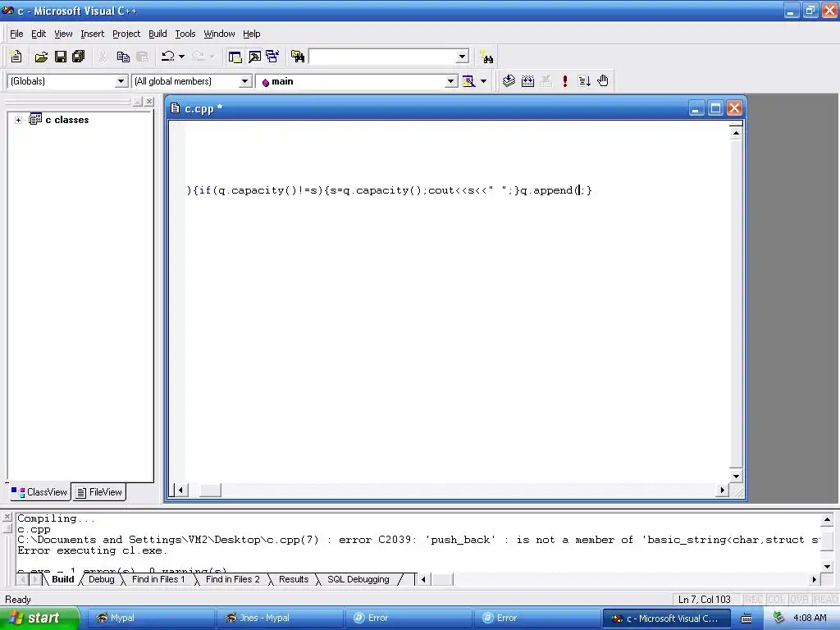Open the Window List icon

[272, 57]
